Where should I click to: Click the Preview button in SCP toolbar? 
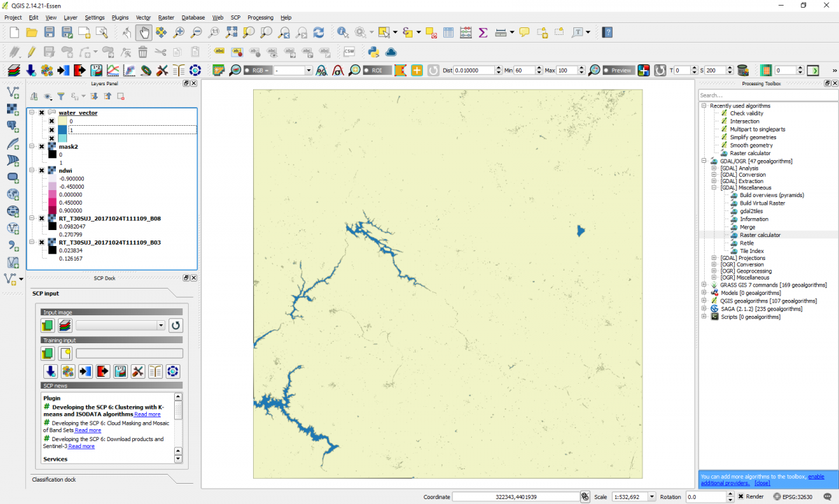click(x=617, y=71)
